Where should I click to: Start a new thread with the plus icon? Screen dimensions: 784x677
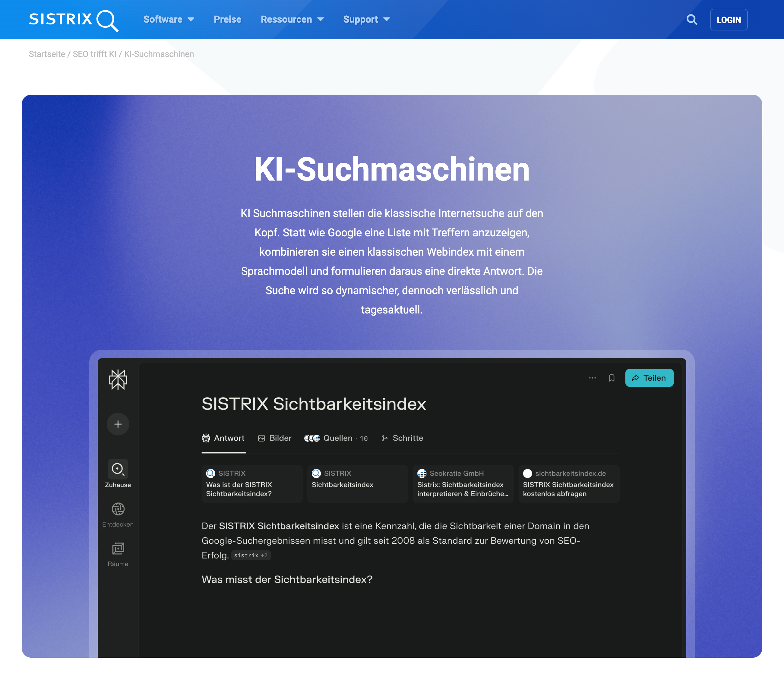pyautogui.click(x=118, y=424)
